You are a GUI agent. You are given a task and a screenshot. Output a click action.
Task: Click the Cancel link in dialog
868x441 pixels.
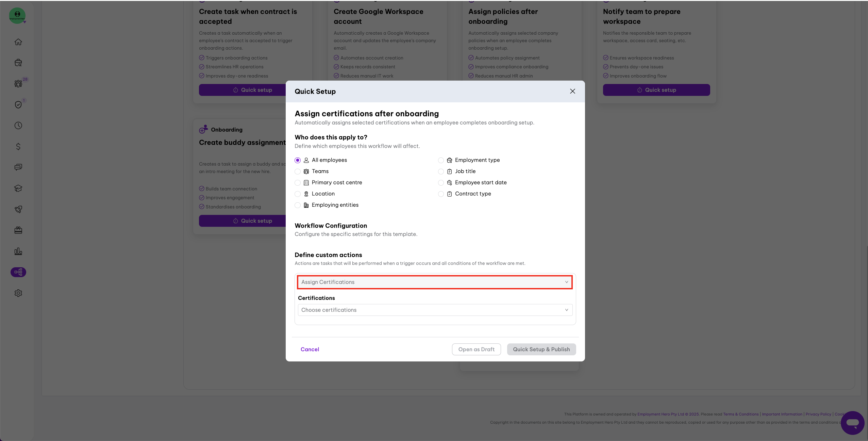310,350
